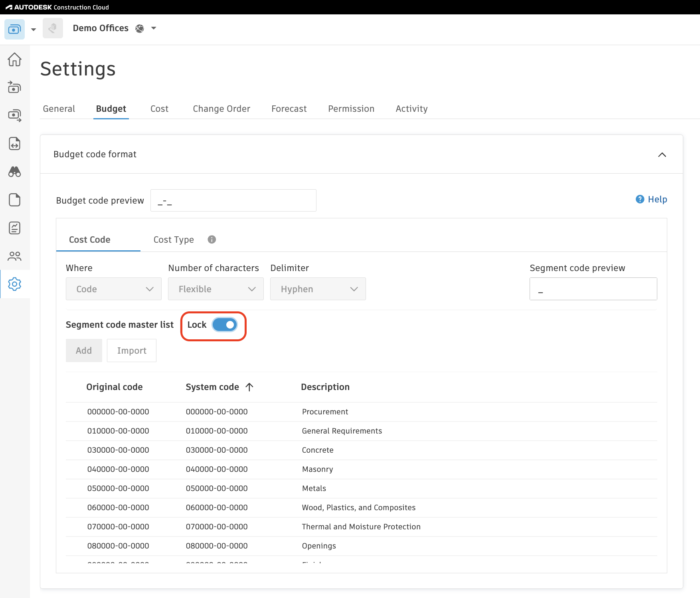Open the report chart icon in the sidebar
Screen dimensions: 700x598
[15, 228]
